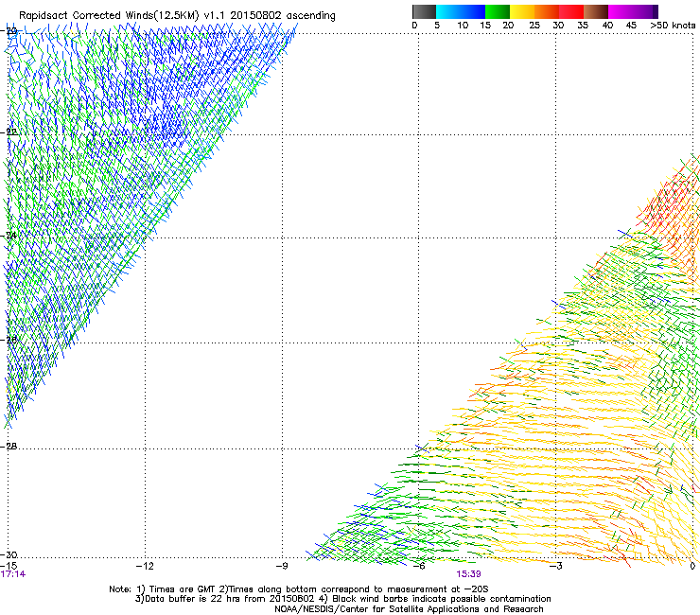
Task: Click the longitude label 0
Action: 692,566
